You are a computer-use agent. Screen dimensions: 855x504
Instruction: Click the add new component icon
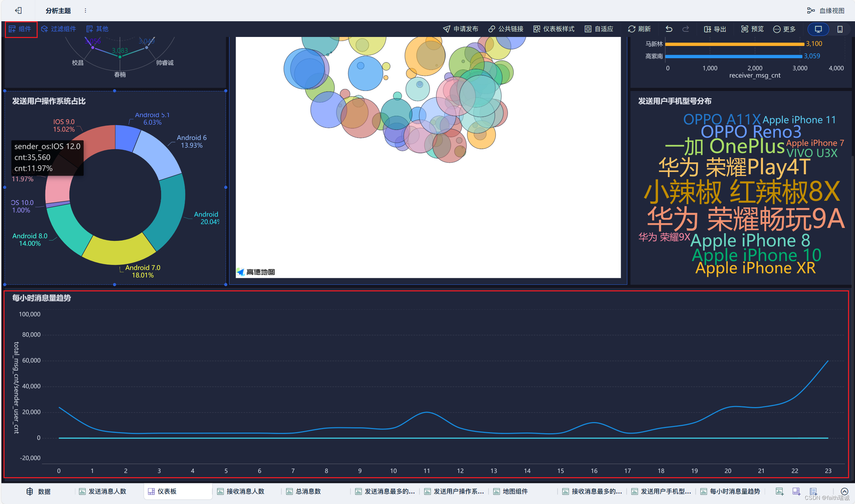point(779,491)
